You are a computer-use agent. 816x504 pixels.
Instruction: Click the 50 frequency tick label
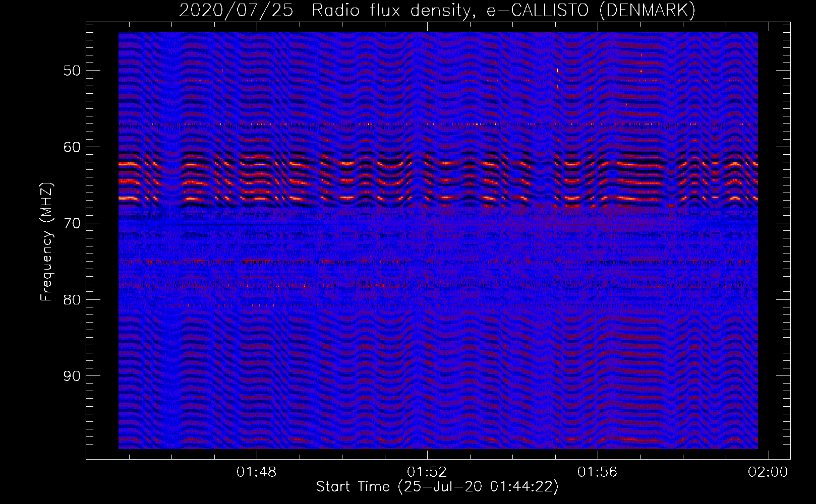(x=72, y=71)
